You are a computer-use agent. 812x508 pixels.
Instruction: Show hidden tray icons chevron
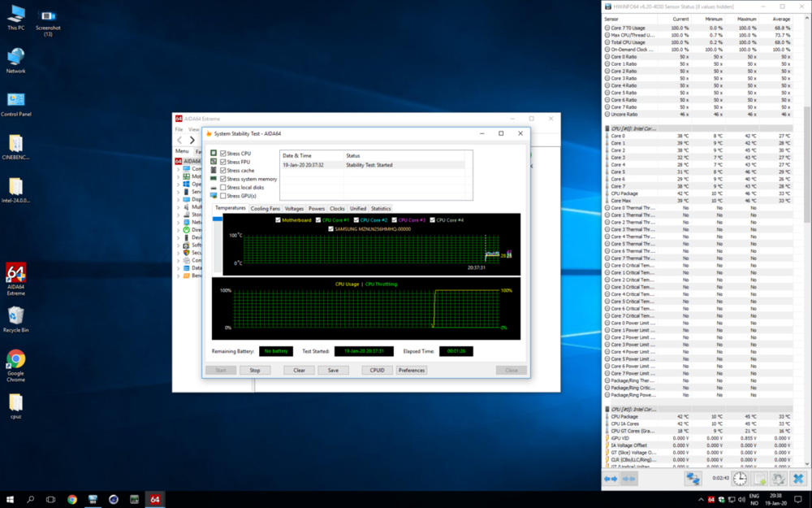coord(702,500)
